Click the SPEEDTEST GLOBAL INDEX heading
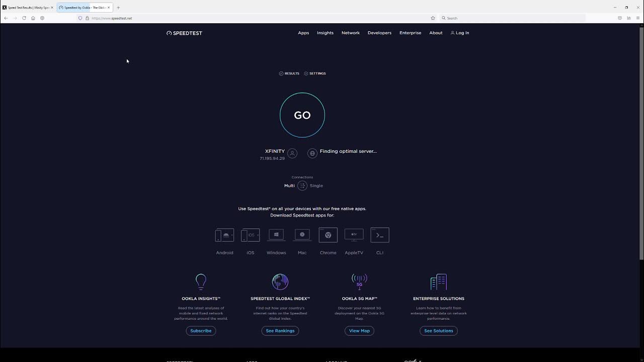Screen dimensions: 644x362 (280, 299)
